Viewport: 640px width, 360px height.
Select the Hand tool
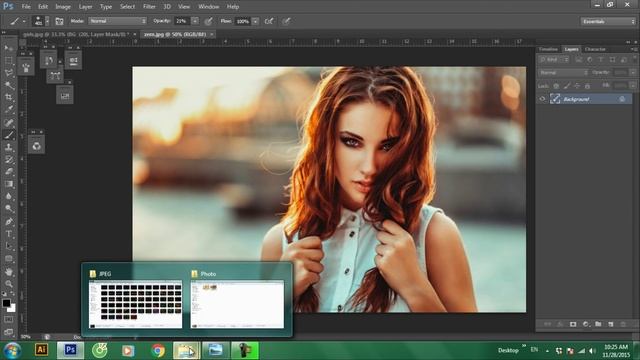9,271
